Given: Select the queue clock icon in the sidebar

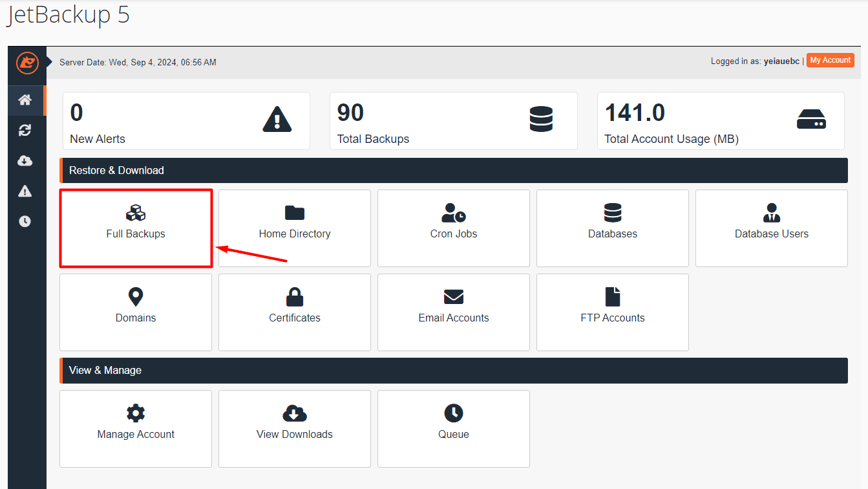Looking at the screenshot, I should tap(26, 221).
